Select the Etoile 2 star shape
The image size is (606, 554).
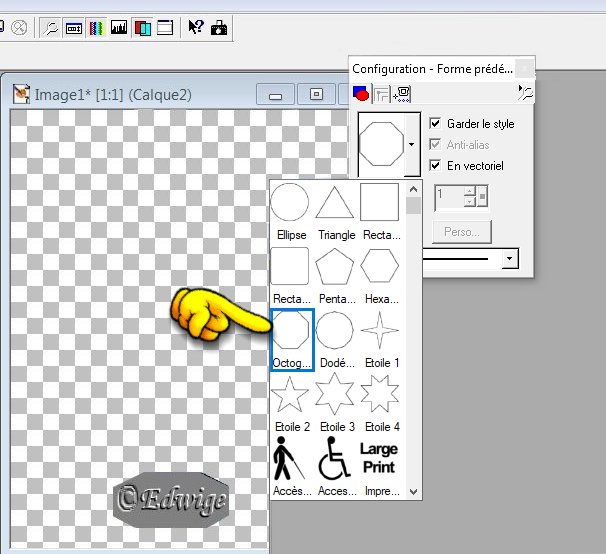(291, 404)
